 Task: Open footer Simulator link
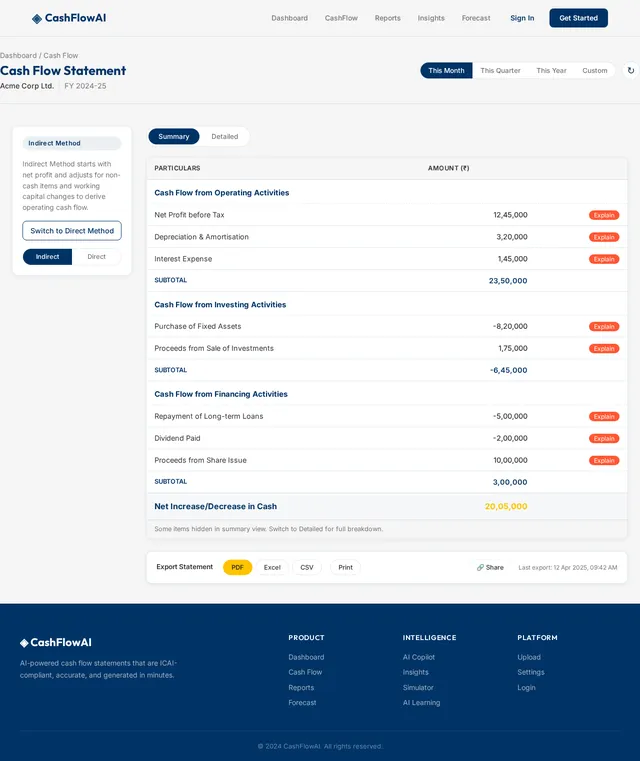click(418, 688)
